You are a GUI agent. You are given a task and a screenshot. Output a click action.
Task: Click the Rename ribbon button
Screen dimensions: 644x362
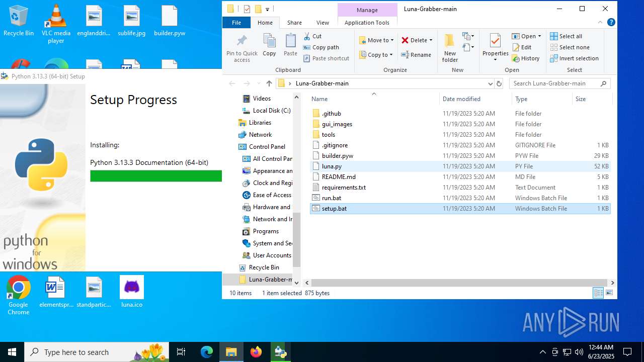coord(416,55)
